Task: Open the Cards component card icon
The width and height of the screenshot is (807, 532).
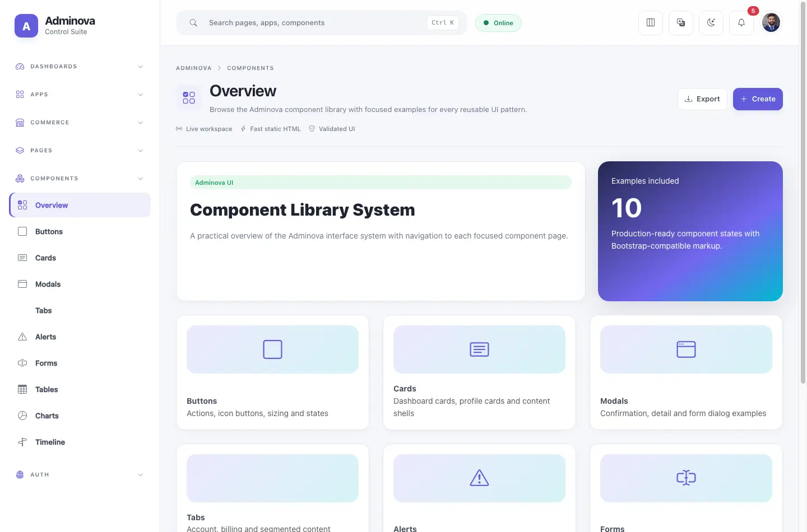Action: coord(479,349)
